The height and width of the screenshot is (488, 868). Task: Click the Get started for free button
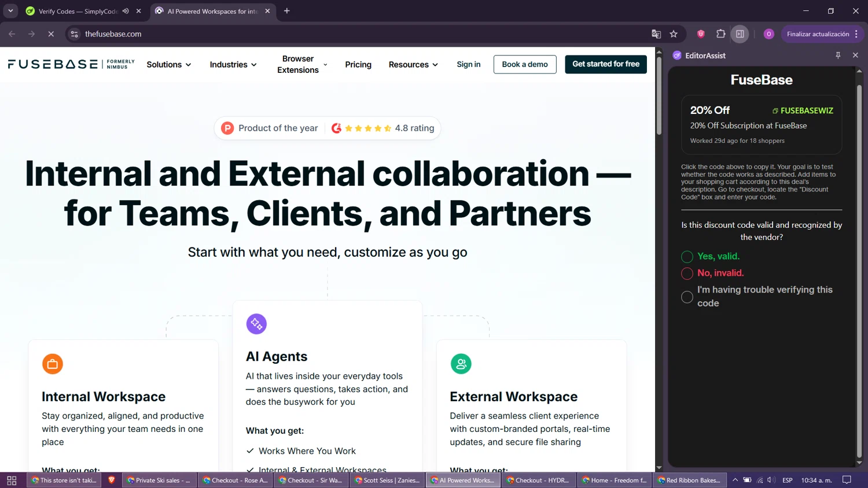[606, 64]
